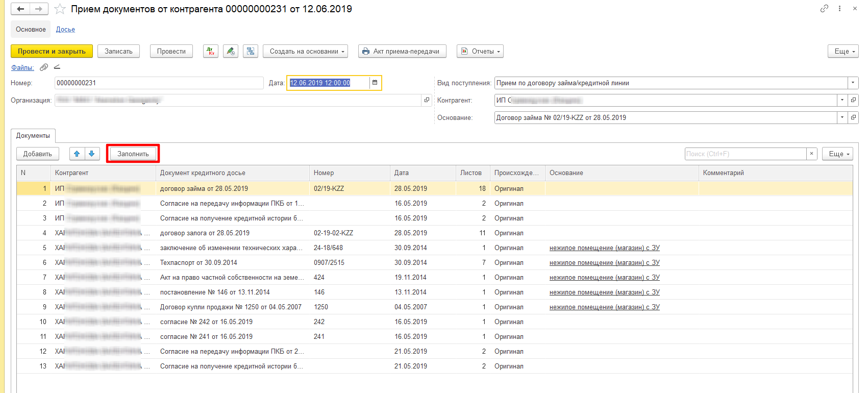Viewport: 868px width, 393px height.
Task: Click the green pencil edit icon in toolbar
Action: point(231,51)
